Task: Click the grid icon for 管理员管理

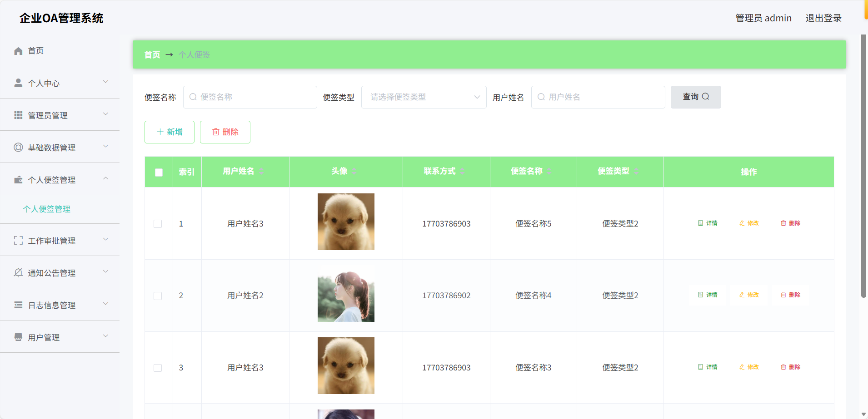Action: [x=18, y=115]
